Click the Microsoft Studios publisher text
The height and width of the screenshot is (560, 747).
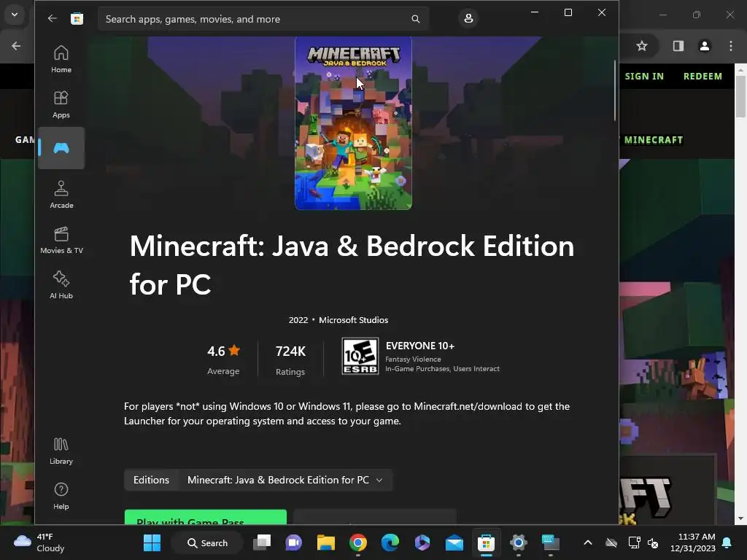[x=354, y=320]
